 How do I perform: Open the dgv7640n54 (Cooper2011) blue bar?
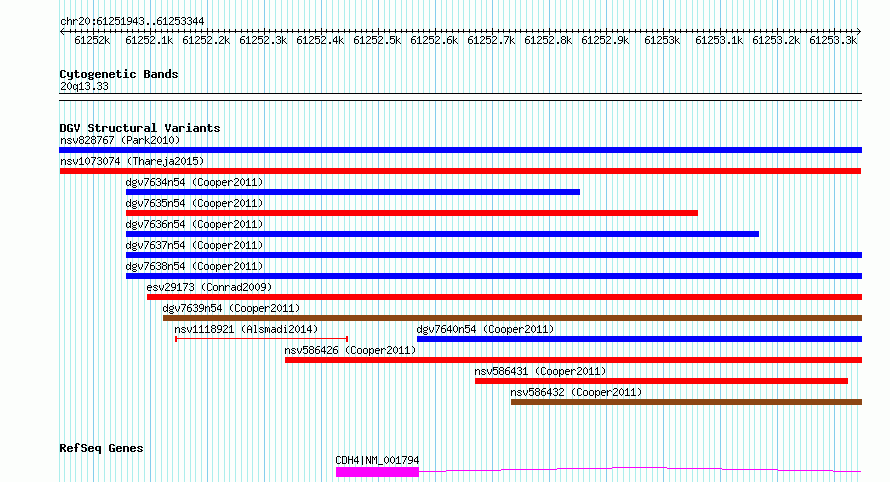point(639,339)
